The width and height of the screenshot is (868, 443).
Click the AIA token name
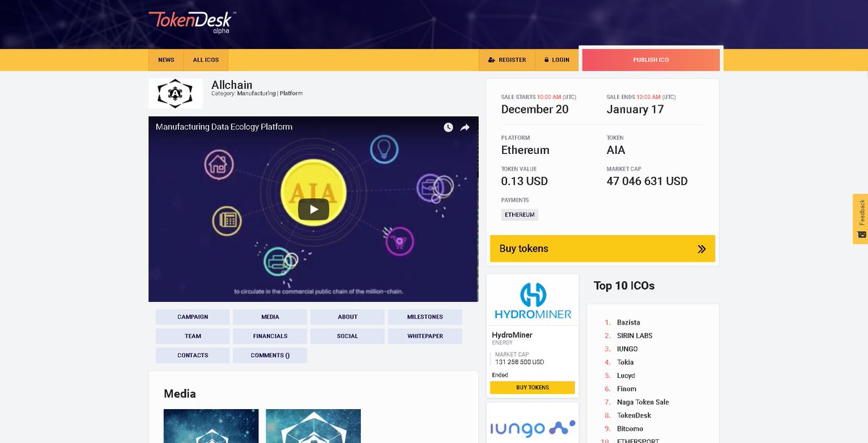point(616,150)
